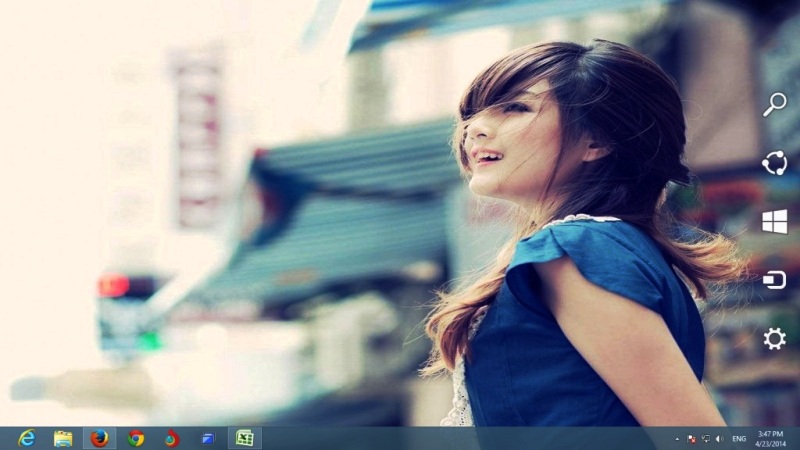The height and width of the screenshot is (450, 800).
Task: Switch to the Excel taskbar window
Action: [245, 438]
